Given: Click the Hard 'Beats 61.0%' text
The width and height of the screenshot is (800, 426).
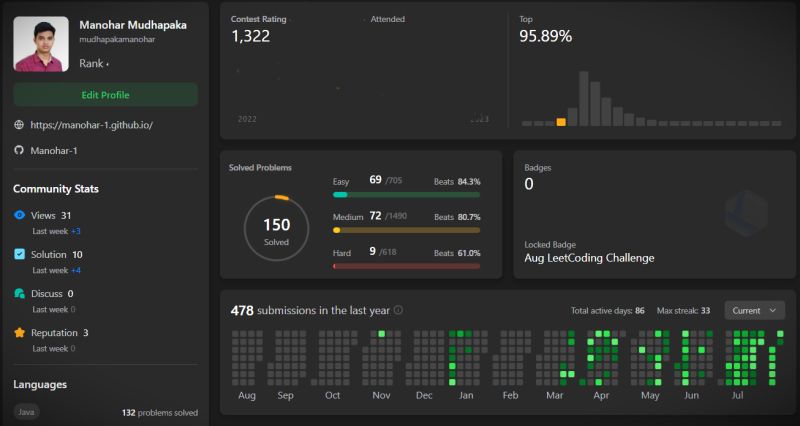Looking at the screenshot, I should tap(457, 253).
